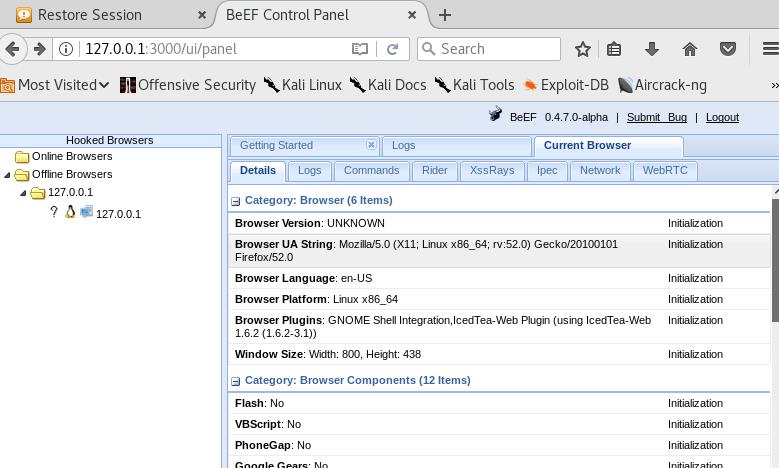Show more bookmarks chevron
This screenshot has height=468, width=779.
click(x=775, y=85)
